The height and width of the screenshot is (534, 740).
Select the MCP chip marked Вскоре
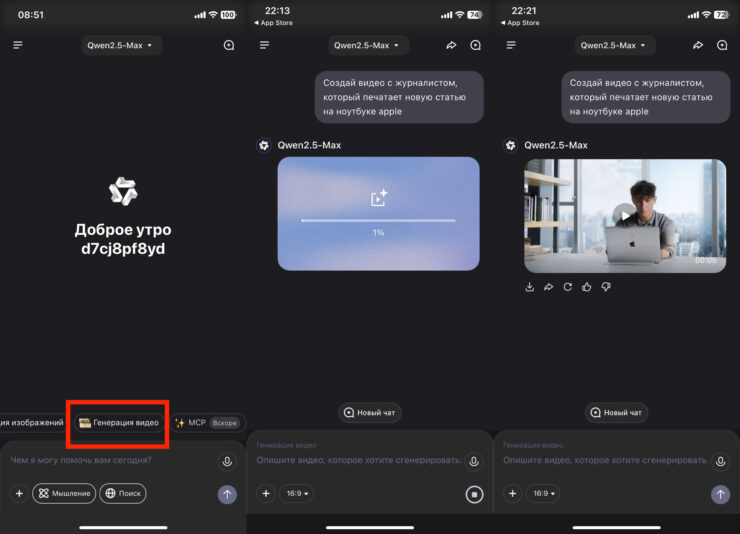coord(206,423)
